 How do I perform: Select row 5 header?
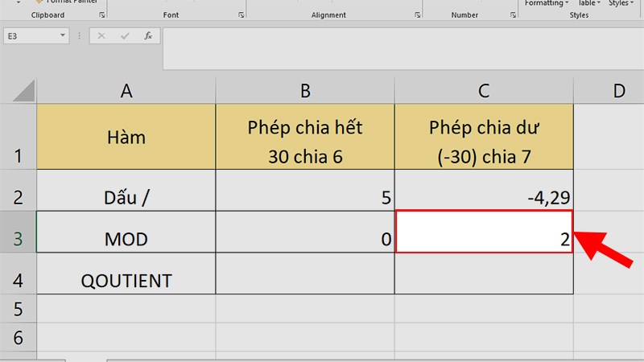(x=18, y=308)
